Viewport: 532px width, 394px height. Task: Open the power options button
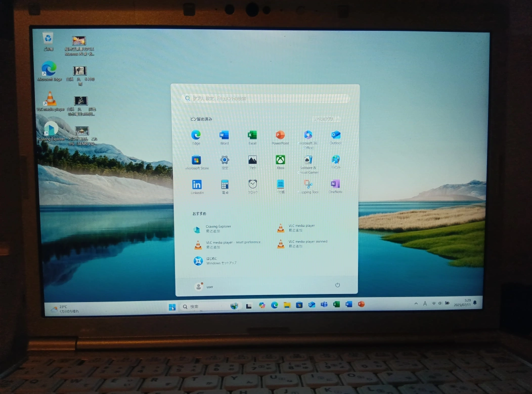click(x=337, y=285)
